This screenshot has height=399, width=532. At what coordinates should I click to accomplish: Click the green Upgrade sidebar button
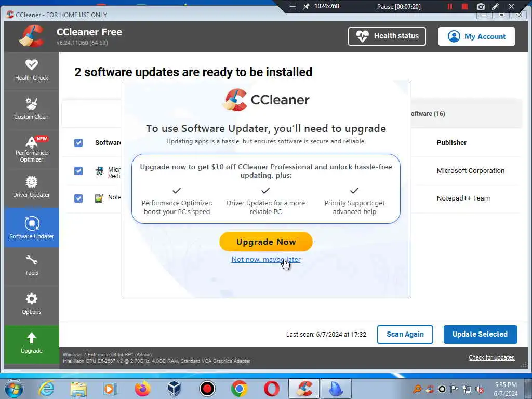pos(32,344)
